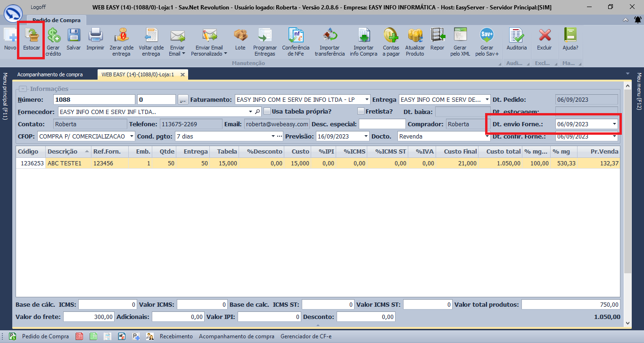Sort by the Descrição column header
Image resolution: width=644 pixels, height=343 pixels.
point(68,151)
